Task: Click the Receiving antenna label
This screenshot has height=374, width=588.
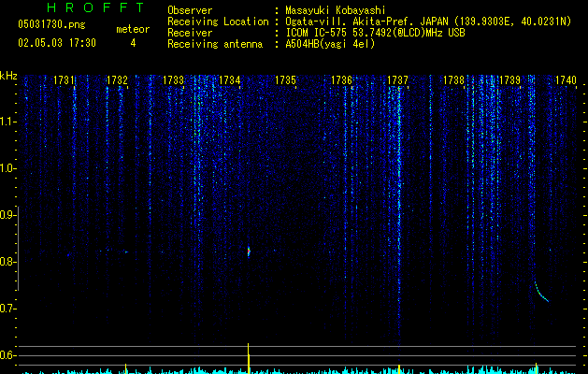Action: point(215,44)
